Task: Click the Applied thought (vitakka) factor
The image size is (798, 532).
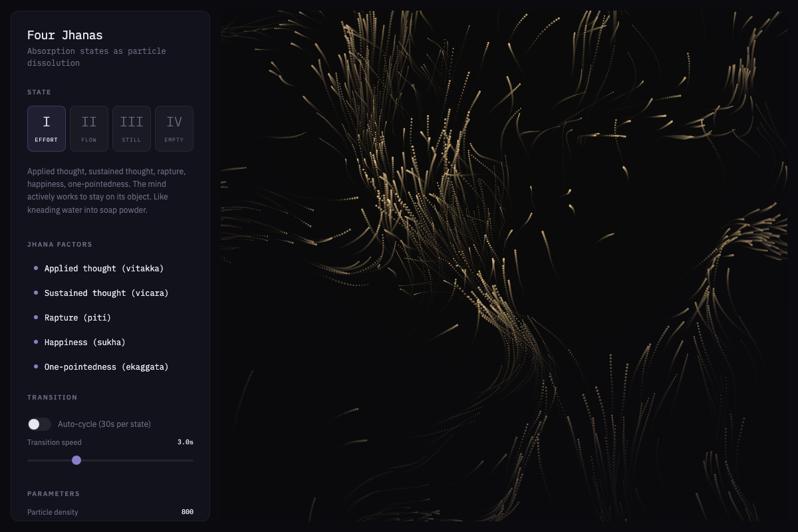Action: [104, 269]
